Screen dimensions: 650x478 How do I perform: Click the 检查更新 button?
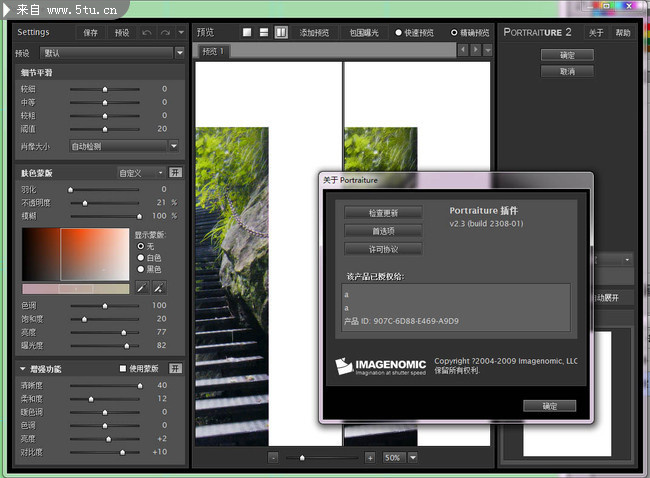(383, 213)
